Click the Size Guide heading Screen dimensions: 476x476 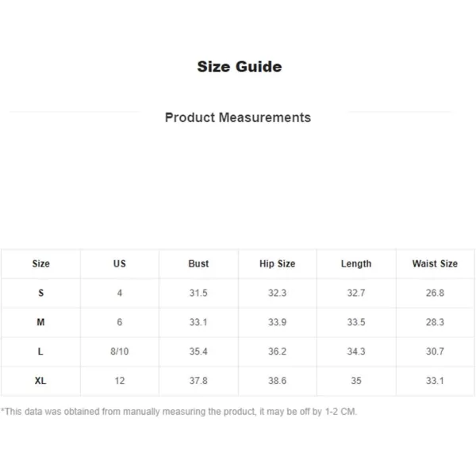coord(240,67)
